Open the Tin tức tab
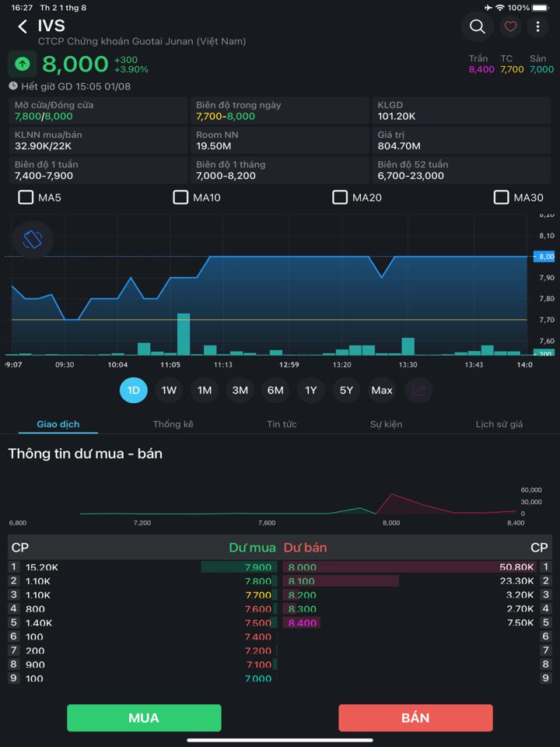The height and width of the screenshot is (747, 560). click(x=282, y=424)
